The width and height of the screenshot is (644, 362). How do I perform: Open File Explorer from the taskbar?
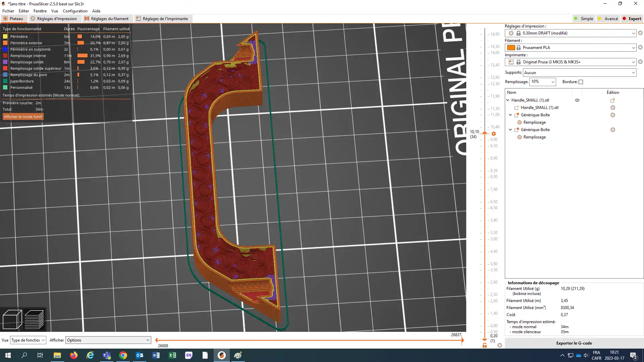(x=57, y=355)
